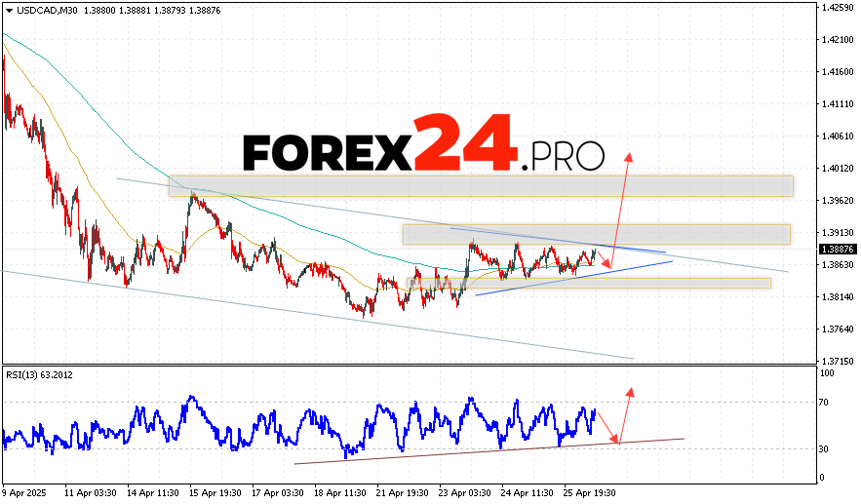Click the 1.38630 price axis label
The width and height of the screenshot is (861, 504).
point(838,264)
